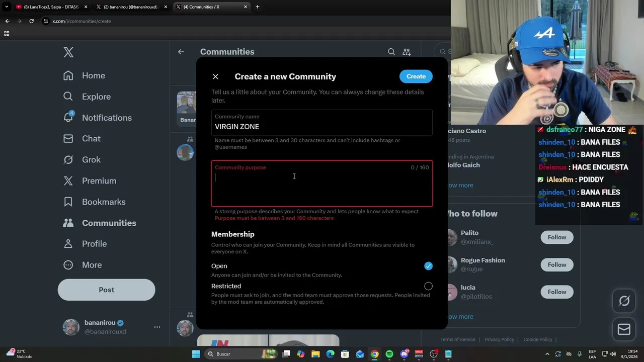Click the Communities search icon

pyautogui.click(x=391, y=52)
